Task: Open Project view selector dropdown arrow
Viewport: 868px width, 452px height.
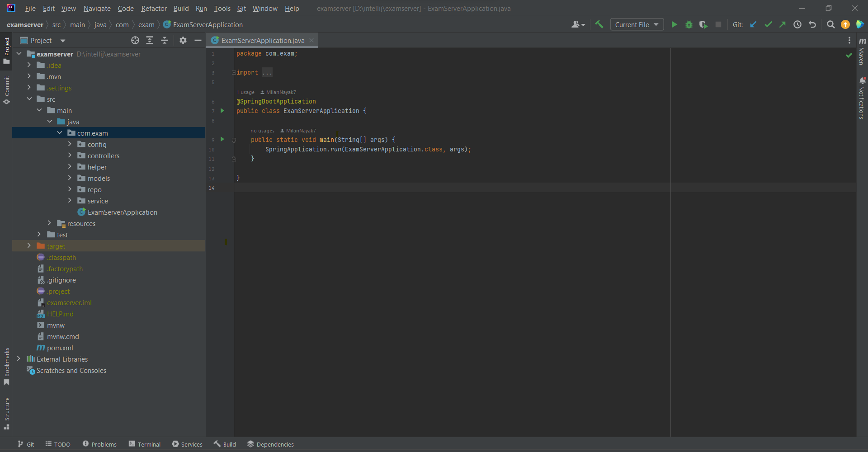Action: tap(63, 41)
